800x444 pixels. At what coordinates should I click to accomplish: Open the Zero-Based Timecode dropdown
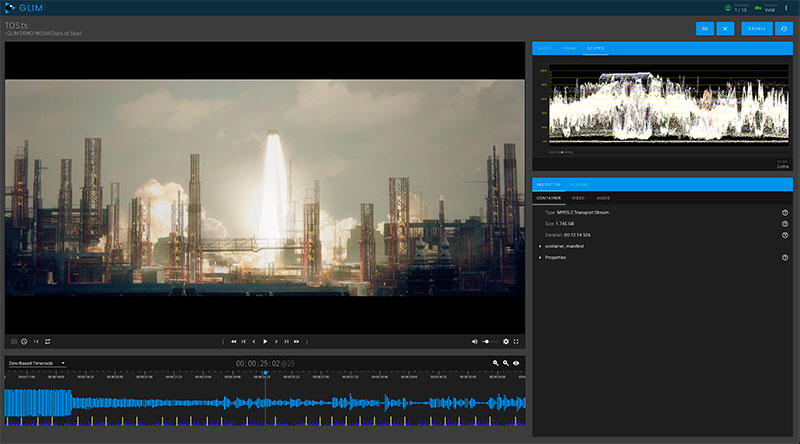coord(36,362)
